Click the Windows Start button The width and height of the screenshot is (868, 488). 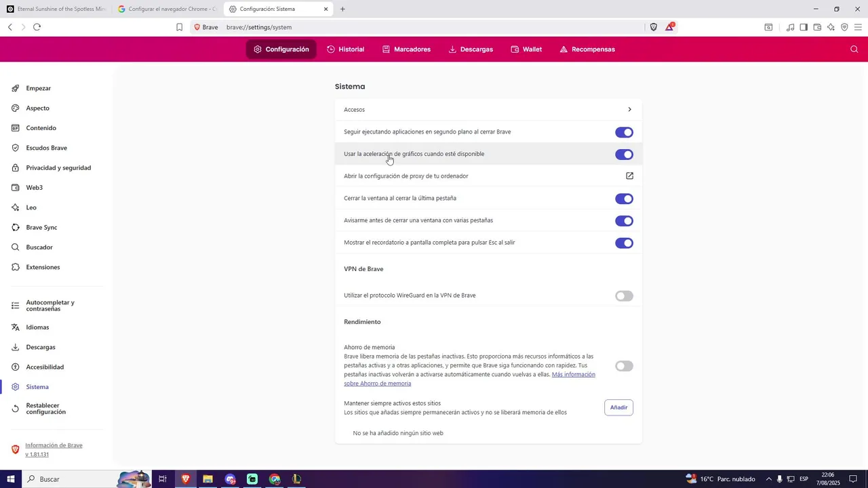(11, 479)
